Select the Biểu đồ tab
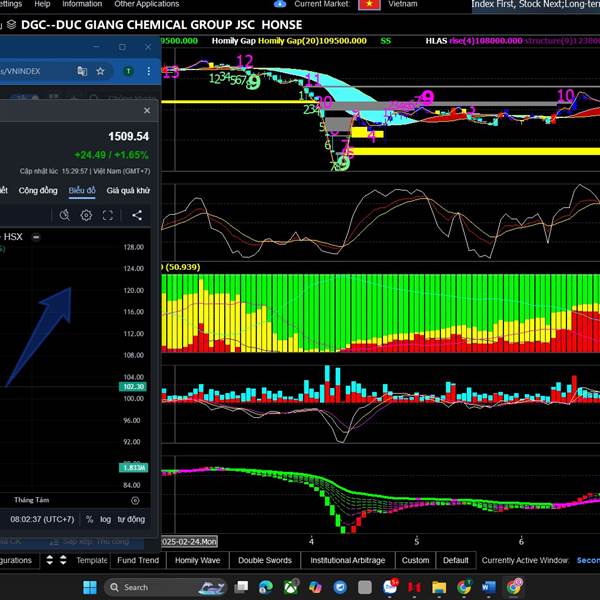The width and height of the screenshot is (600, 600). point(82,191)
